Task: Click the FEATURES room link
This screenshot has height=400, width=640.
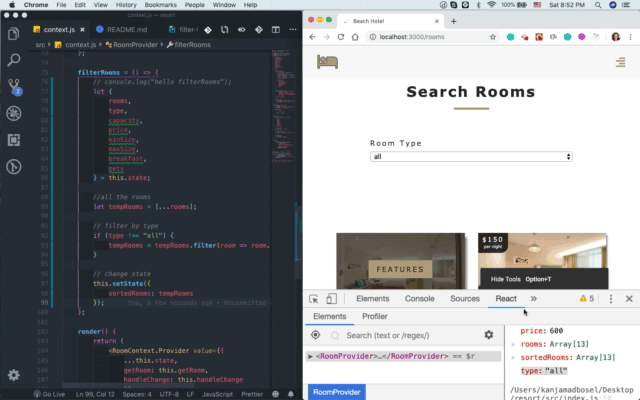Action: 400,269
